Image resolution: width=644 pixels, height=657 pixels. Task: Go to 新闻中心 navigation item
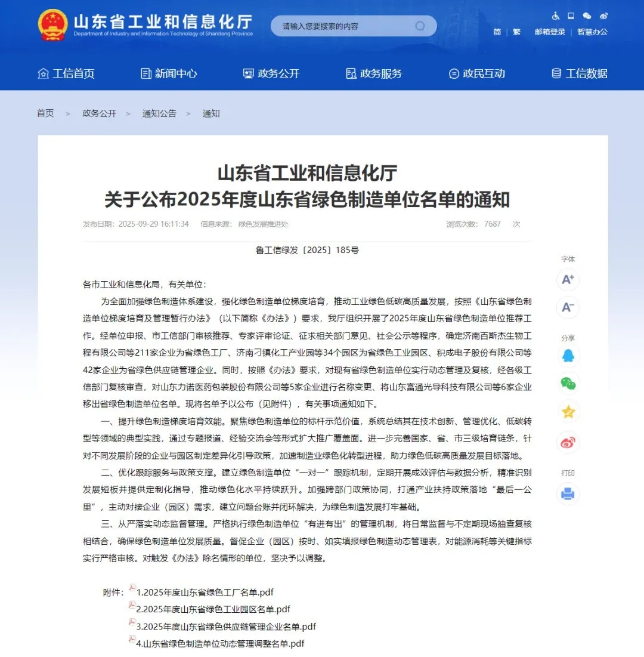(169, 73)
